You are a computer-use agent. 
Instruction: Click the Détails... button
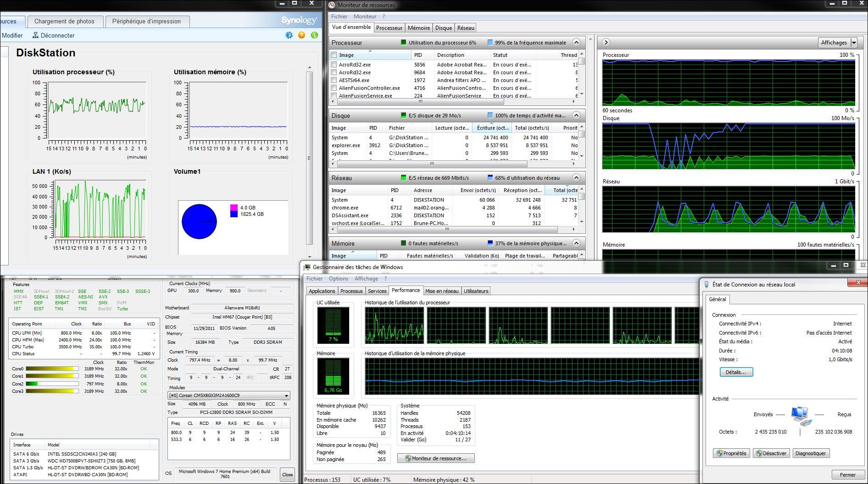tap(736, 372)
